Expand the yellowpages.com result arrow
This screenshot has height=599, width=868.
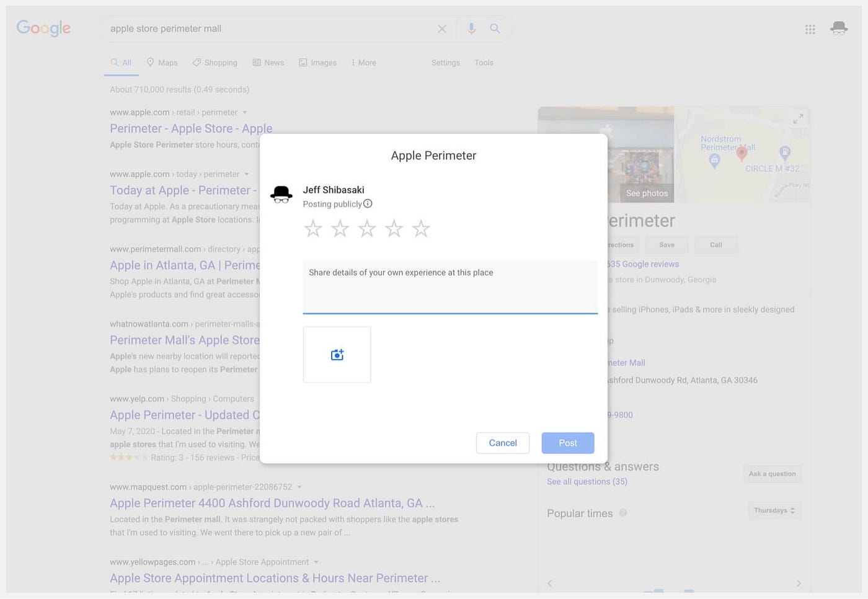pyautogui.click(x=316, y=562)
